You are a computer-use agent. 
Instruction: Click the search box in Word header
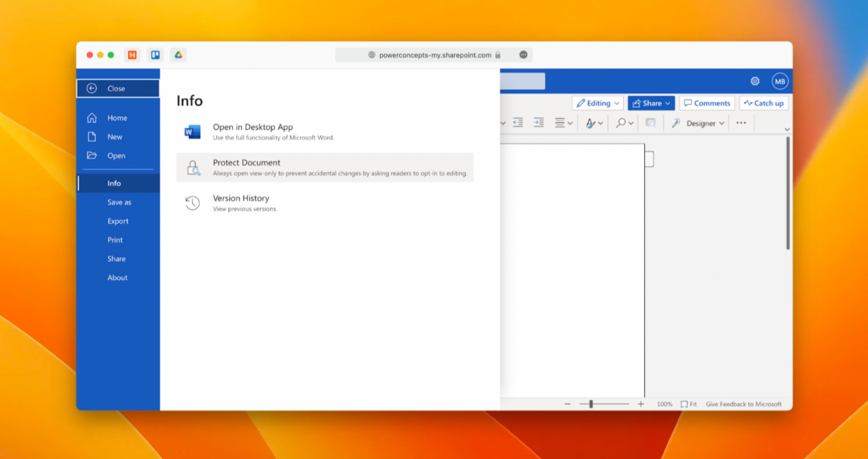(522, 81)
